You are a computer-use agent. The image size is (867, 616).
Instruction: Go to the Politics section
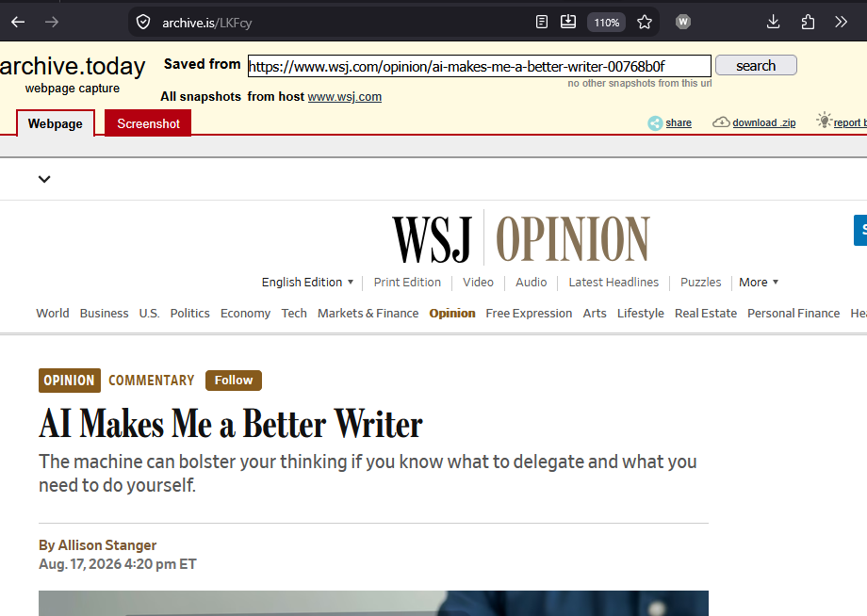coord(189,314)
